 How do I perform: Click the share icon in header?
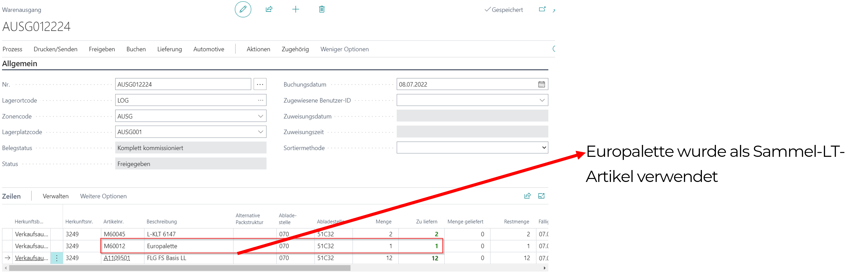pos(269,9)
